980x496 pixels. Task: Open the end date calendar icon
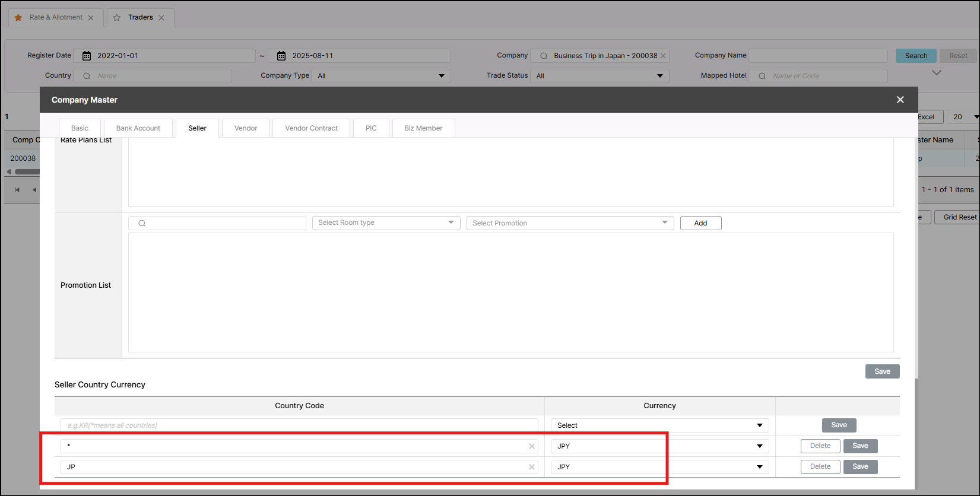coord(281,56)
